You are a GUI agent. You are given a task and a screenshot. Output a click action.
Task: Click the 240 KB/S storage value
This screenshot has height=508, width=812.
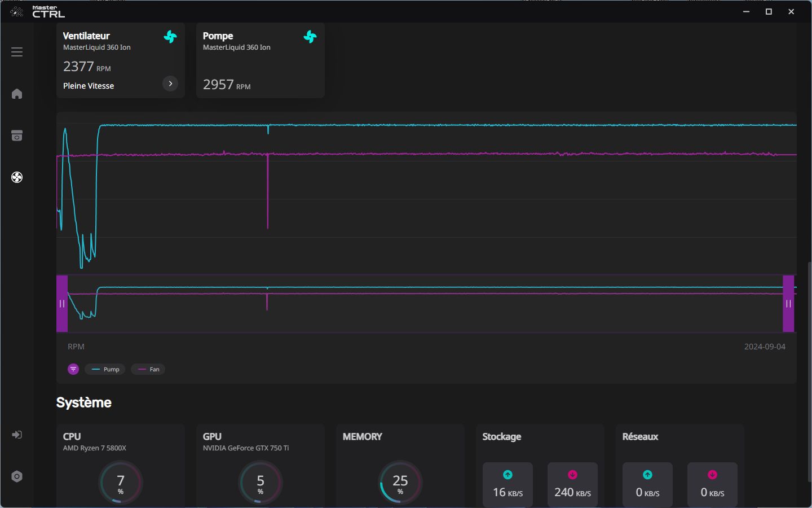tap(572, 492)
